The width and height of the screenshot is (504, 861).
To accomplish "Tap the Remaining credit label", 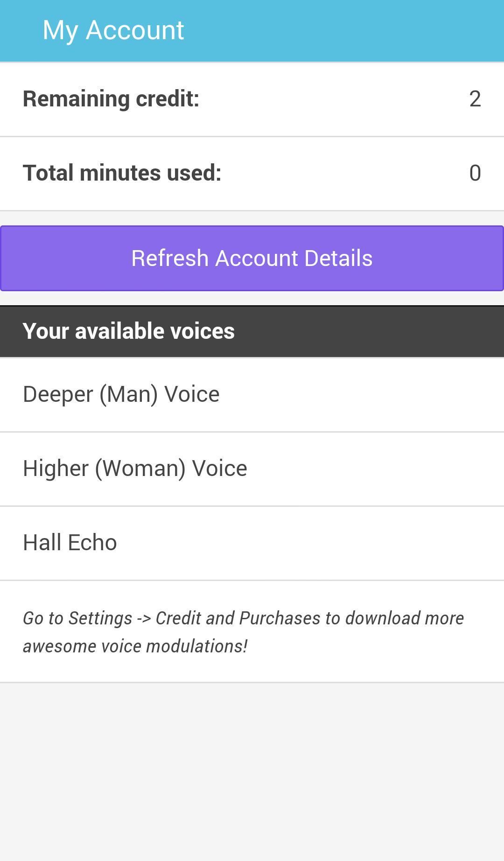I will tap(111, 99).
